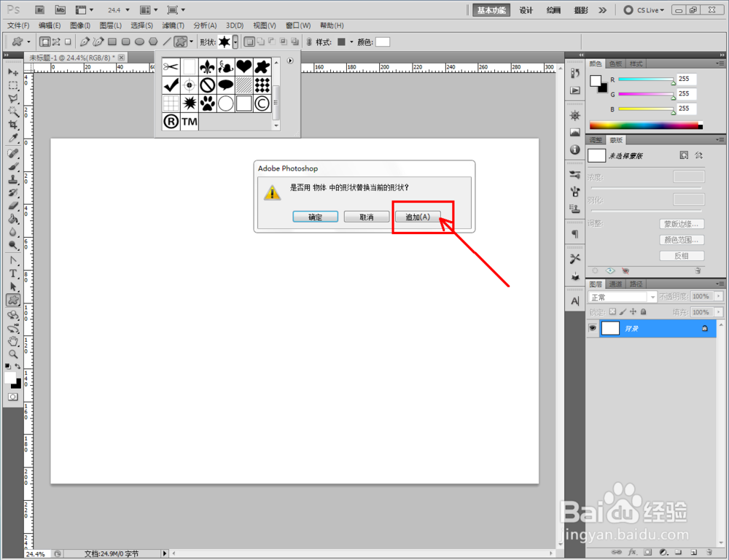Launch Adobe Bridge from application bar
The image size is (729, 560).
tap(39, 9)
